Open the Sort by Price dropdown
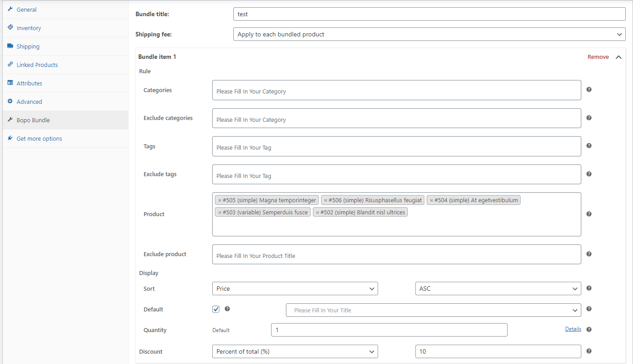 (295, 289)
